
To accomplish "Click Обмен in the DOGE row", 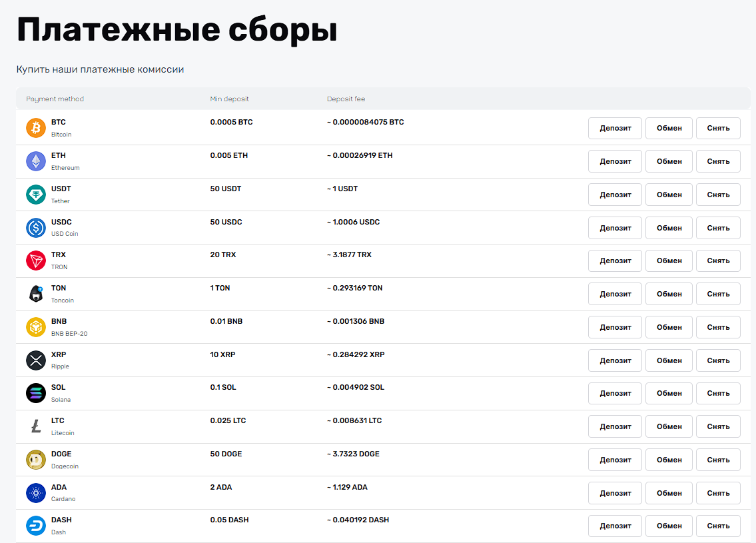I will (669, 460).
